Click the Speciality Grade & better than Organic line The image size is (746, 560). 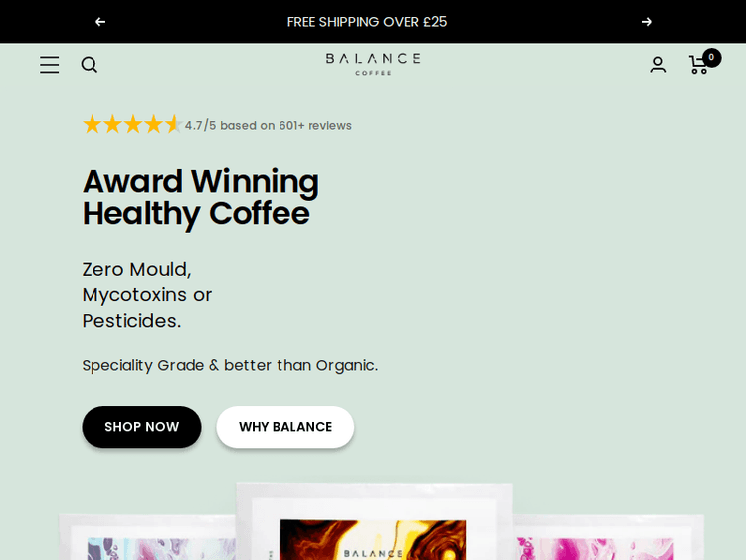230,365
